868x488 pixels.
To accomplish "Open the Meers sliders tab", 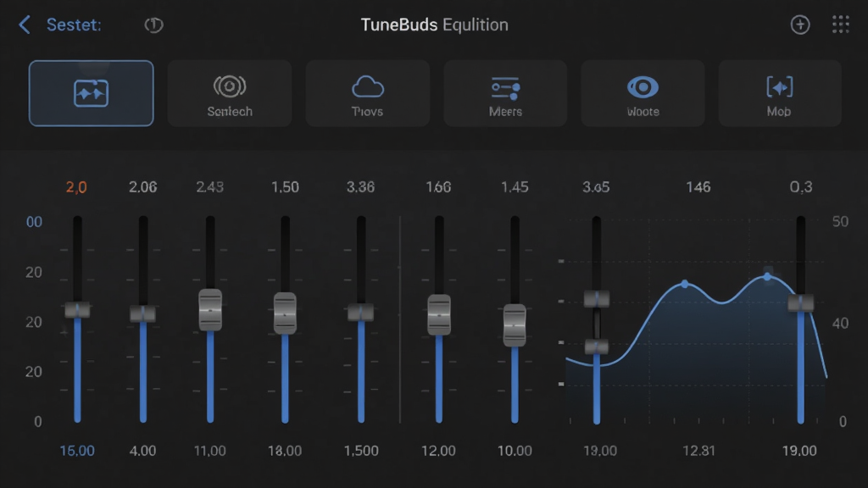I will (x=505, y=93).
